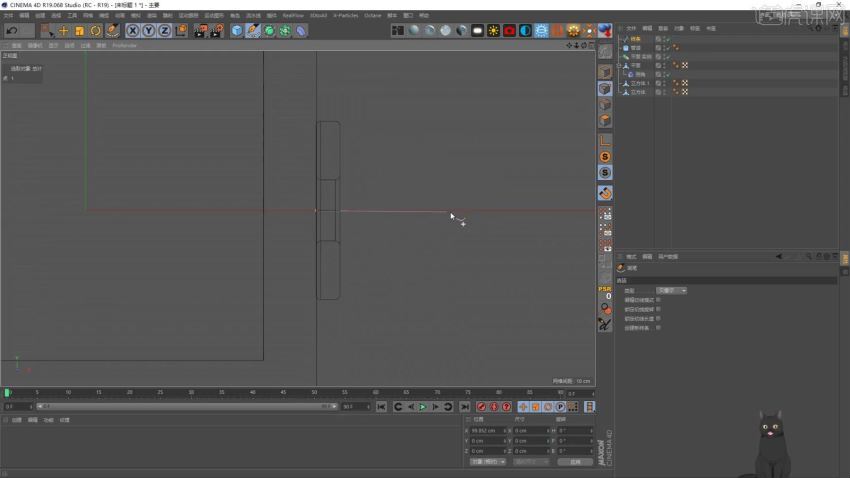The image size is (850, 478).
Task: Click the red Record keyframe button
Action: click(x=481, y=406)
